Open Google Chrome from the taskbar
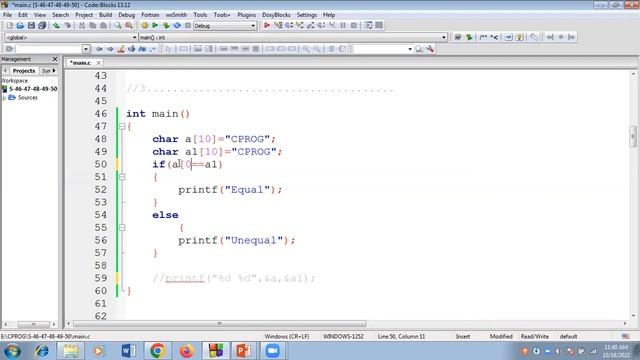Image resolution: width=640 pixels, height=360 pixels. tap(158, 351)
